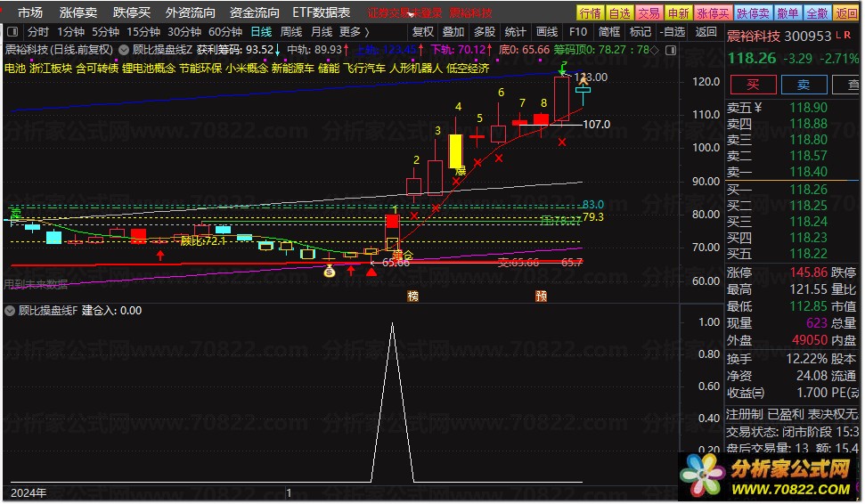Click the 卖一 price 118.40
The width and height of the screenshot is (865, 504).
pyautogui.click(x=808, y=172)
